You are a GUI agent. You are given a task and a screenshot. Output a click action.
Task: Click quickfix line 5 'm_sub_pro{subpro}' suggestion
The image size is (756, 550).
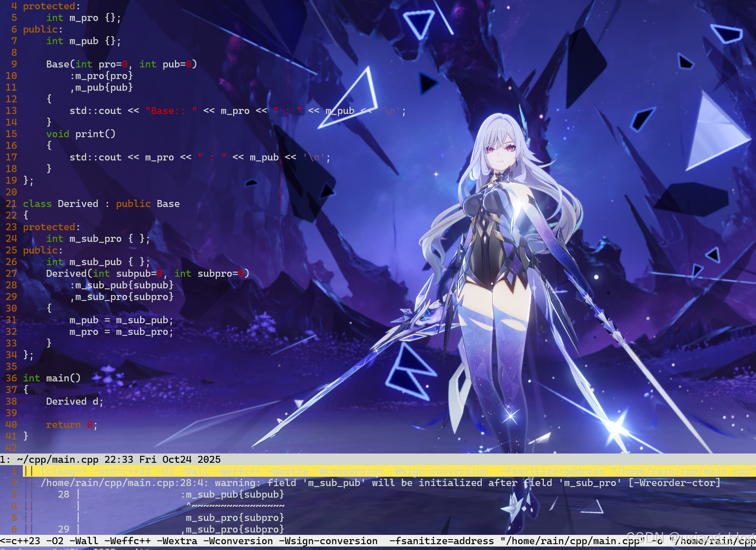[235, 518]
